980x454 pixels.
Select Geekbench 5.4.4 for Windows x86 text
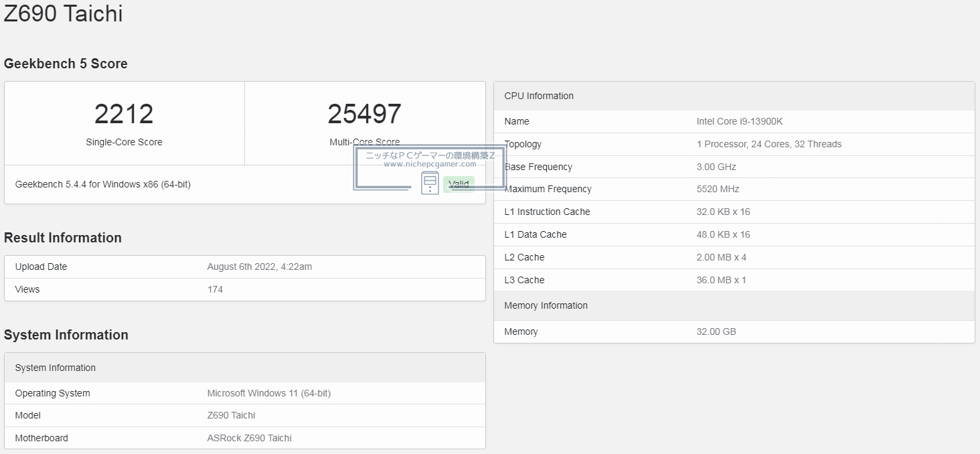click(103, 184)
